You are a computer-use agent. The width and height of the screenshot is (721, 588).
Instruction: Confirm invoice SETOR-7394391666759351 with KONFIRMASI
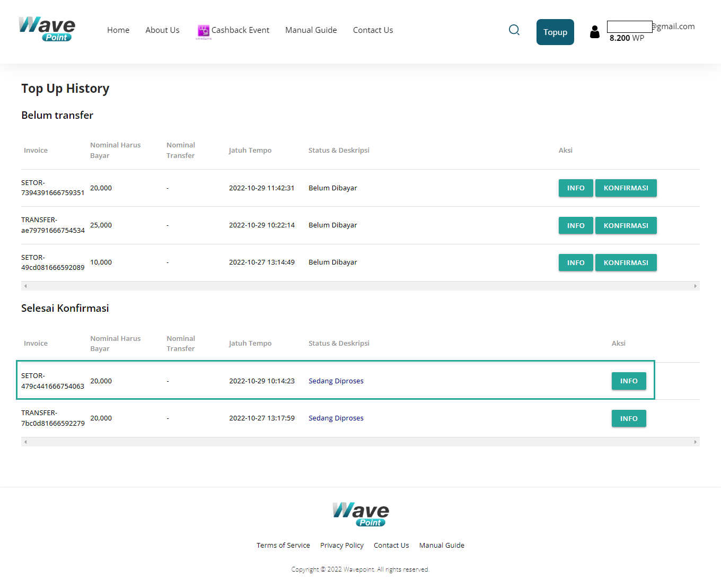point(626,188)
